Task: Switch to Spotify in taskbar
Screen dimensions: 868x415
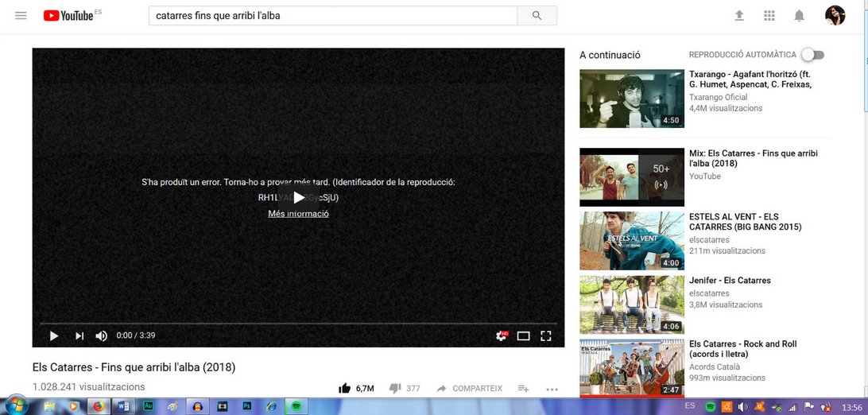Action: coord(296,406)
